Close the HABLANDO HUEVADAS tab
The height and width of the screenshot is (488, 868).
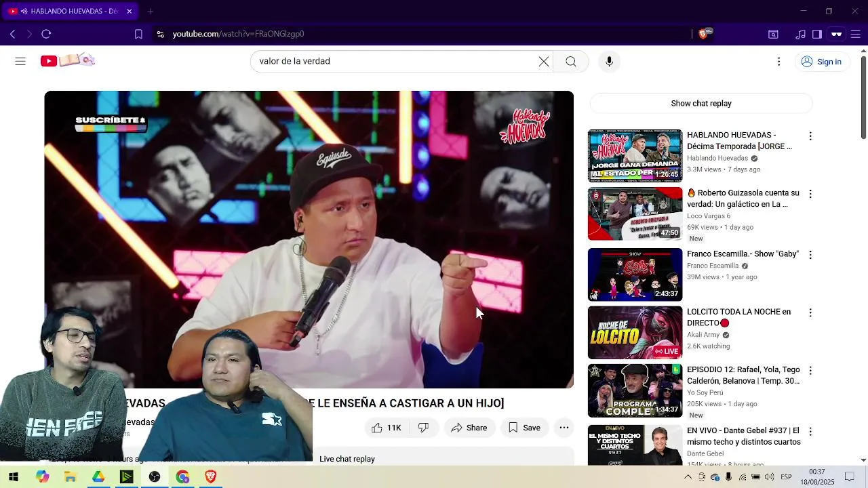[x=130, y=11]
